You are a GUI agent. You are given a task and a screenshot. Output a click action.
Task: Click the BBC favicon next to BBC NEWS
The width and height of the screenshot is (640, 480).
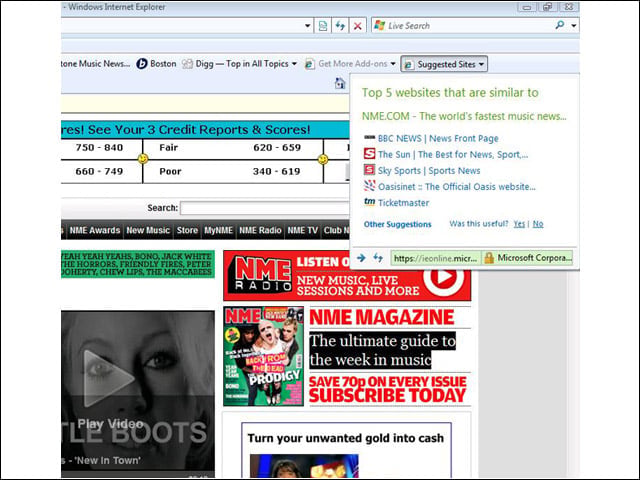369,138
